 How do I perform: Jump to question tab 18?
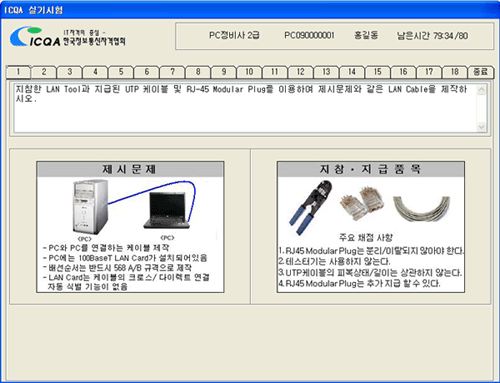[455, 72]
